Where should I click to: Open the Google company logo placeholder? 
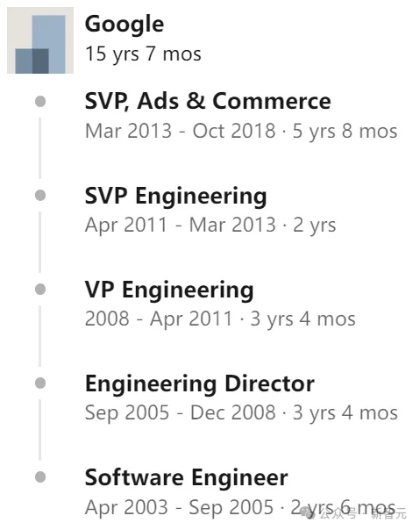coord(40,40)
